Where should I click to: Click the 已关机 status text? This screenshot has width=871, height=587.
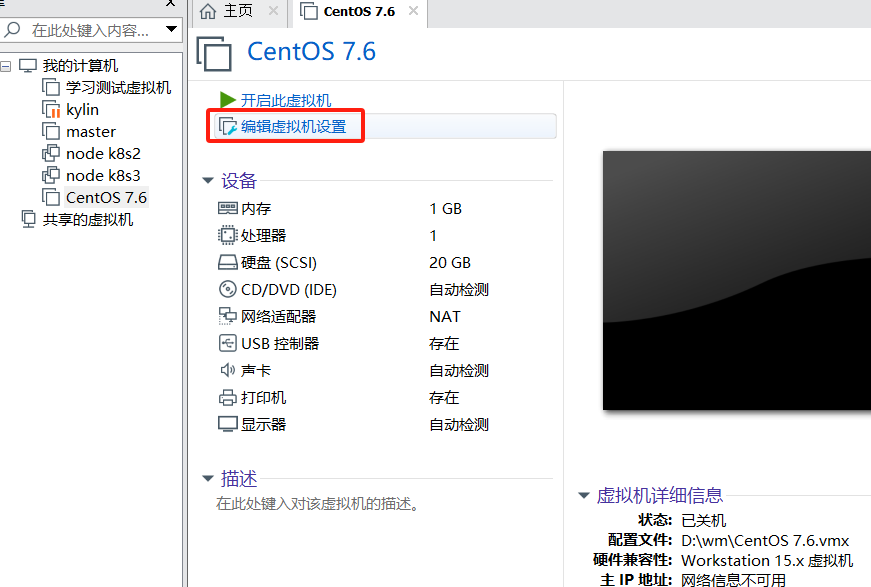[x=703, y=520]
